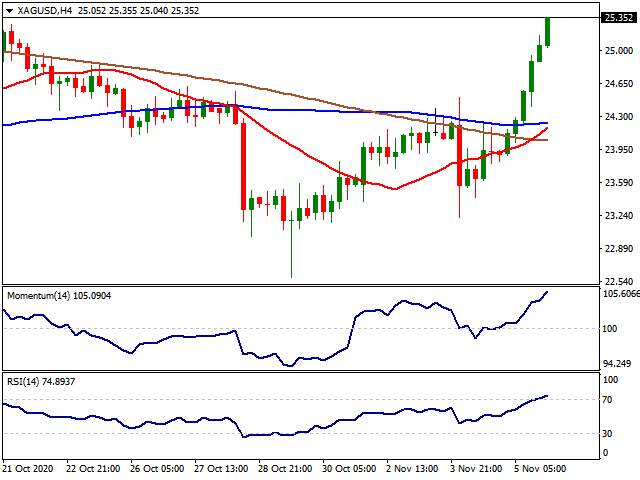Click the 26 Oct 05:00 time label
Screen dimensions: 640x480
157,469
